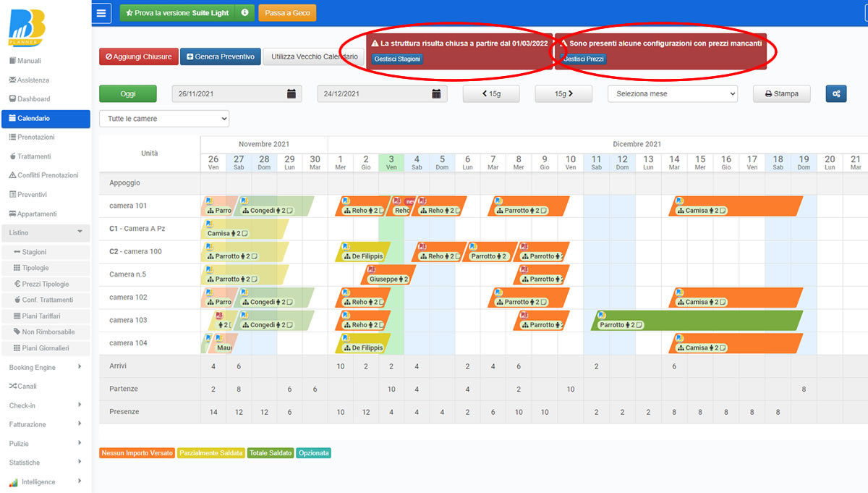Open the hamburger menu button
Screen dimensions: 868x493
pyautogui.click(x=102, y=13)
